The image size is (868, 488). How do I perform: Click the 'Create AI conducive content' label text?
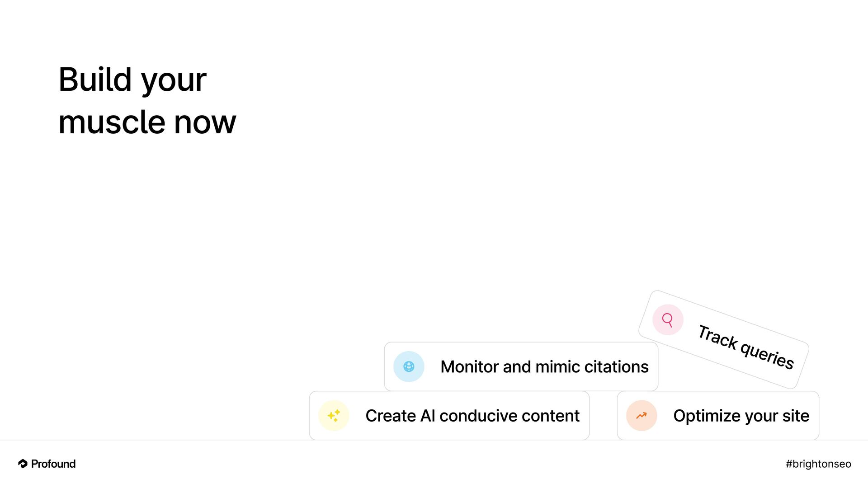[x=472, y=416]
